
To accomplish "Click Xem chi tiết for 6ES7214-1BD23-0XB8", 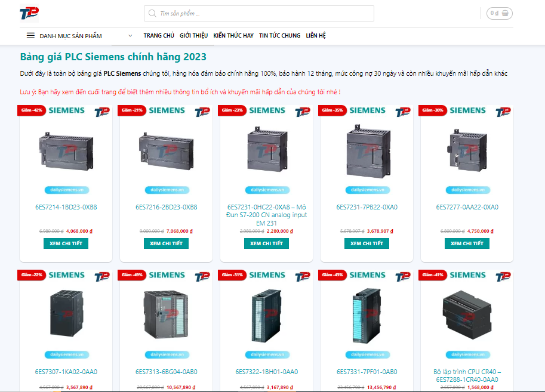I will pyautogui.click(x=66, y=243).
